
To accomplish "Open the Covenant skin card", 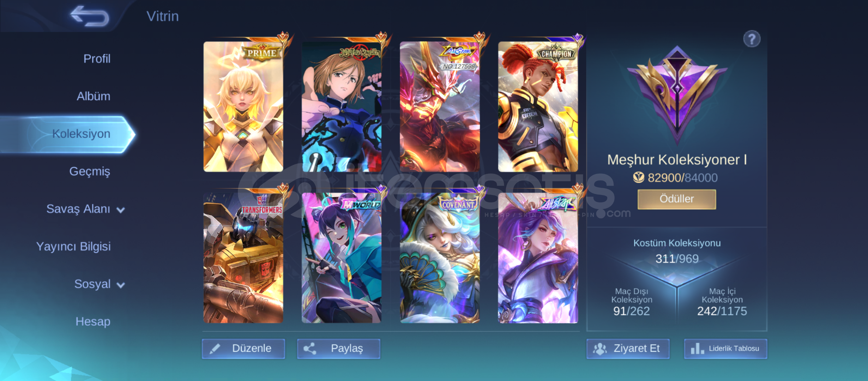I will tap(440, 258).
